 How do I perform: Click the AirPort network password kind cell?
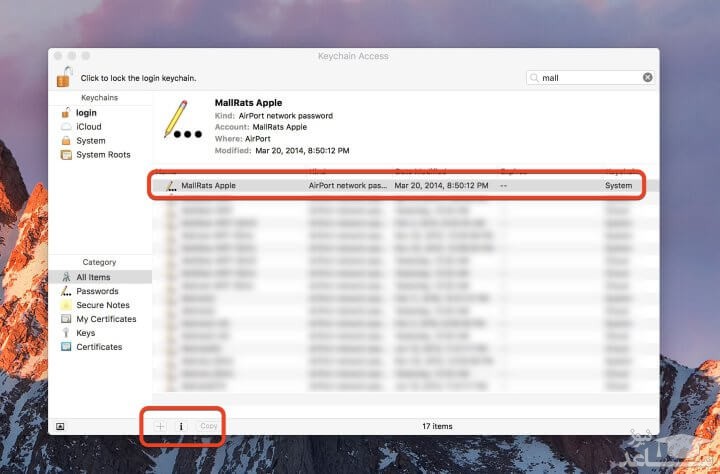pos(348,186)
